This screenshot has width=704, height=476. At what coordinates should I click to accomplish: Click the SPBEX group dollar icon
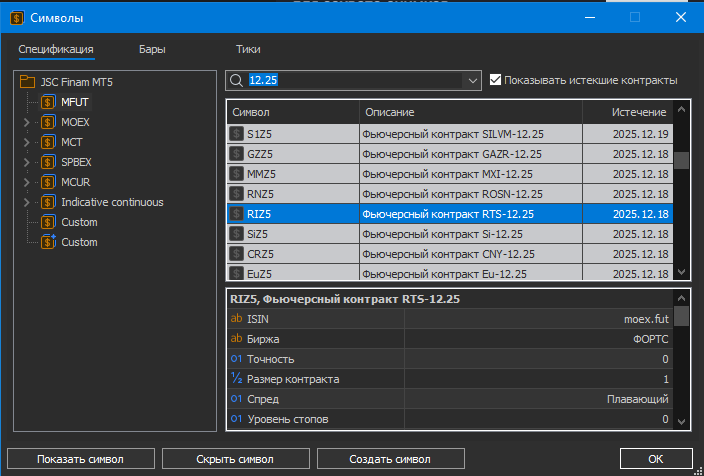(47, 162)
